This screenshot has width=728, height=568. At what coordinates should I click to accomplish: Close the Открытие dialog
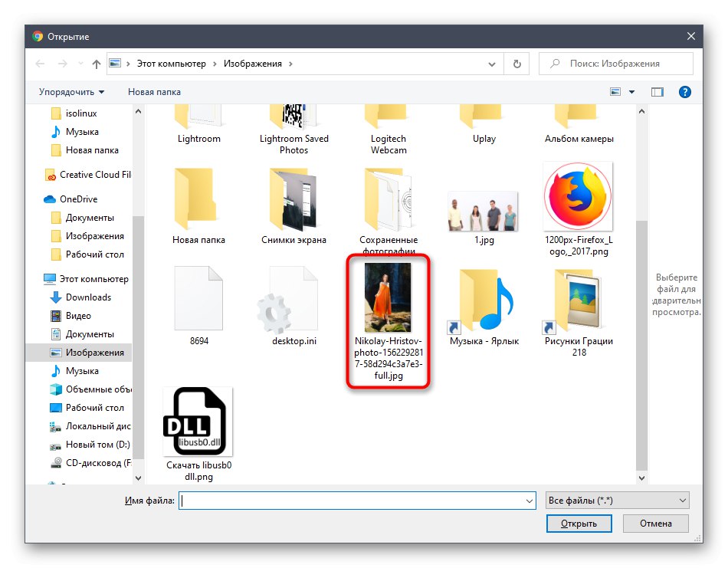point(691,36)
